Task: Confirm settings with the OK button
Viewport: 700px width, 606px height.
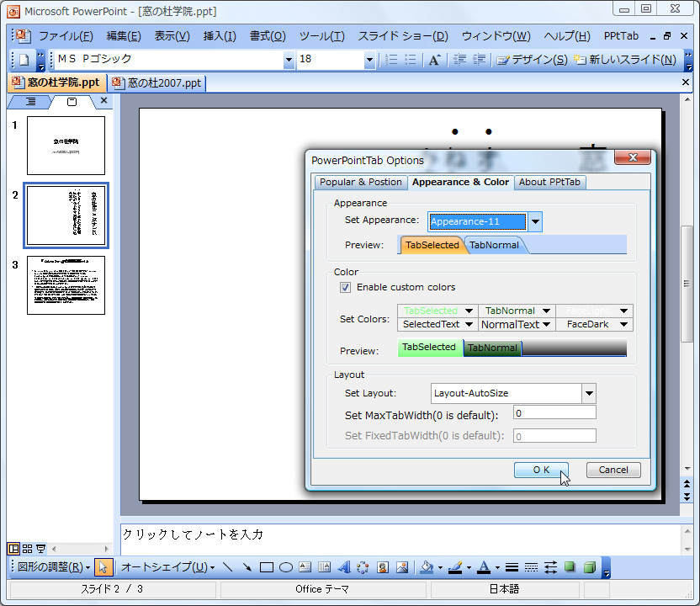Action: 541,470
